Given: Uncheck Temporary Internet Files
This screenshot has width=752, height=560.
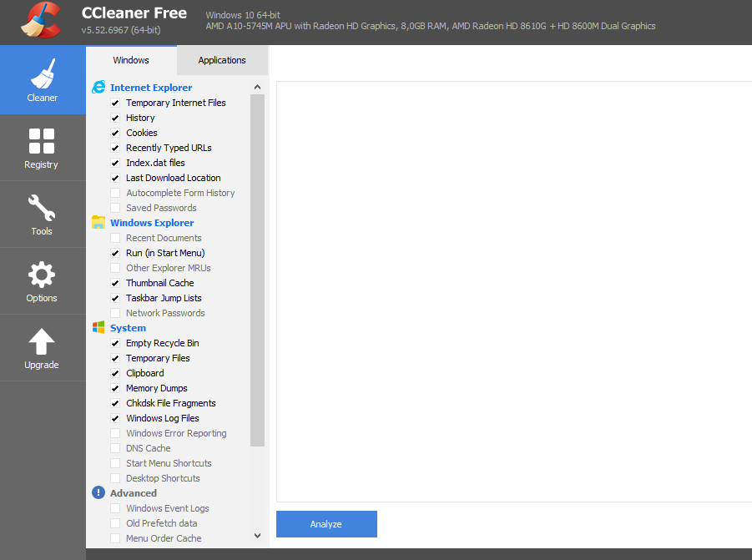Looking at the screenshot, I should pyautogui.click(x=115, y=103).
